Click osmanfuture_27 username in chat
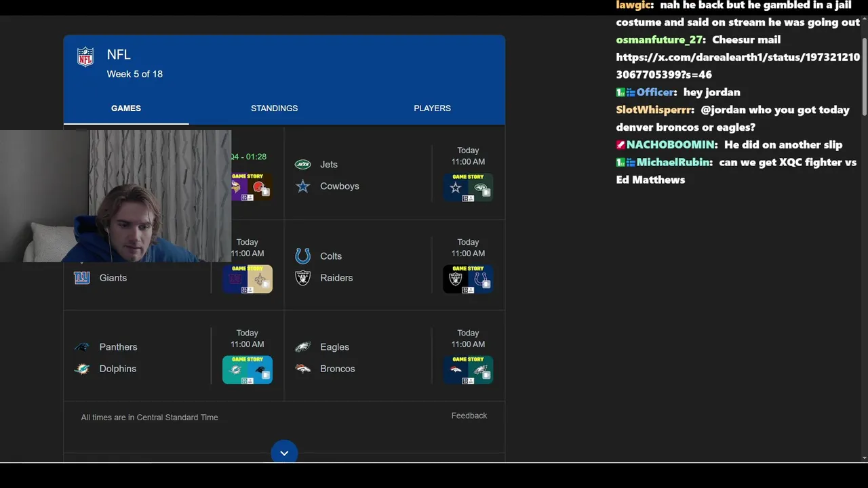This screenshot has width=868, height=488. (x=659, y=40)
